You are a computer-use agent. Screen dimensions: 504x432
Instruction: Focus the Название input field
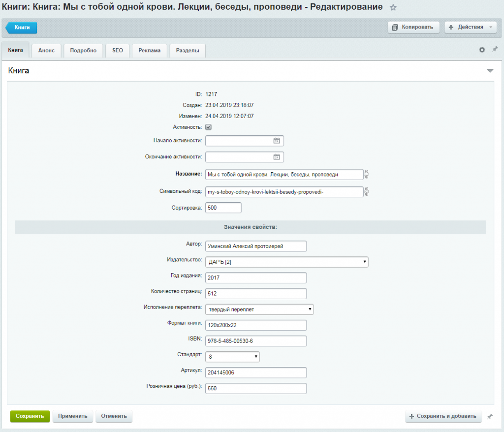[x=284, y=175]
